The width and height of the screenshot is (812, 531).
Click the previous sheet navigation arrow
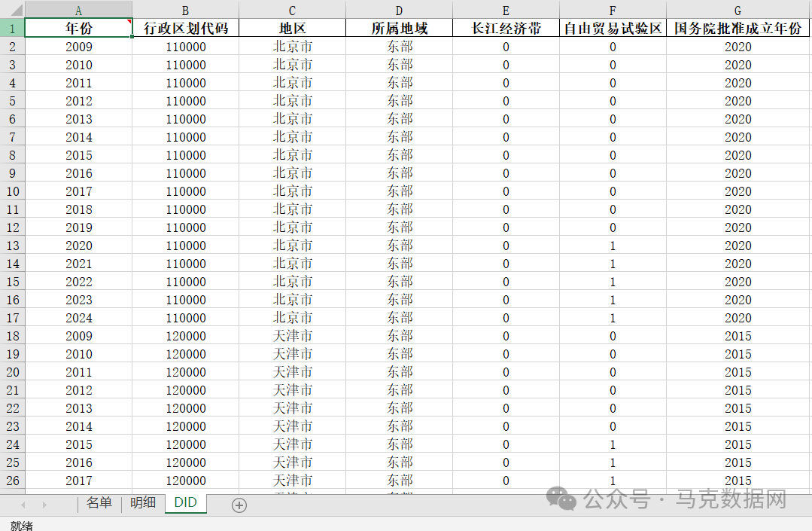pyautogui.click(x=22, y=505)
